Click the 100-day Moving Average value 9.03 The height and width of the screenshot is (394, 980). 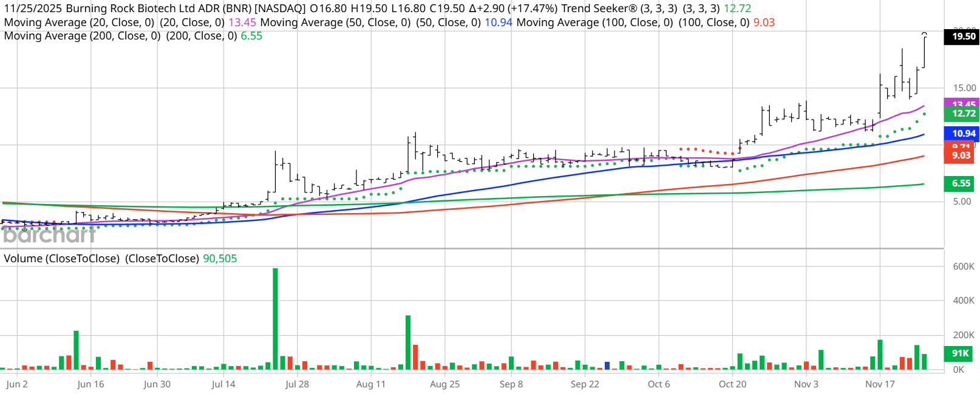tap(764, 22)
